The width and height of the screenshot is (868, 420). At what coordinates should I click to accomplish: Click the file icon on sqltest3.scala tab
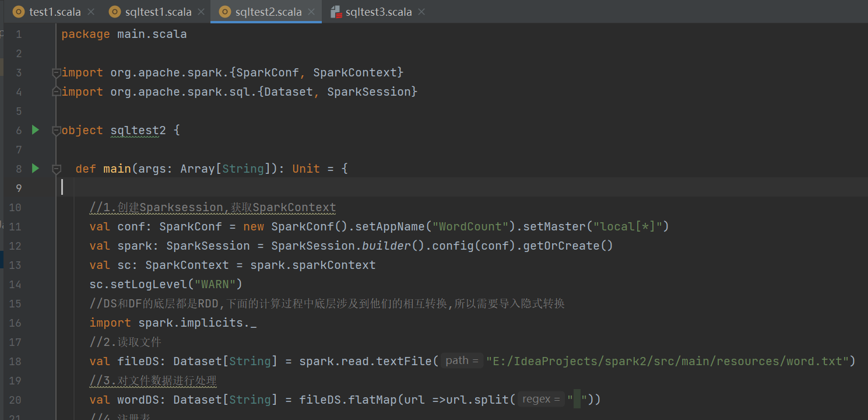[x=336, y=12]
